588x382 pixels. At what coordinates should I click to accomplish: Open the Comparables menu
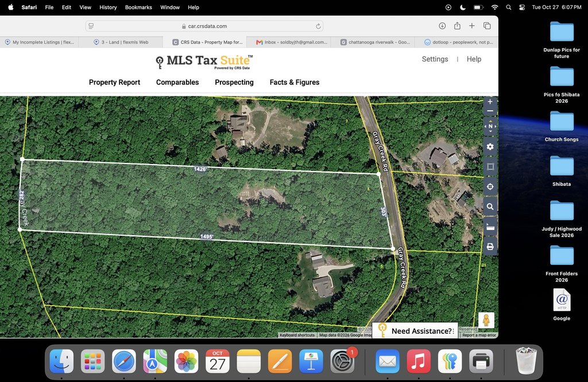pyautogui.click(x=177, y=83)
